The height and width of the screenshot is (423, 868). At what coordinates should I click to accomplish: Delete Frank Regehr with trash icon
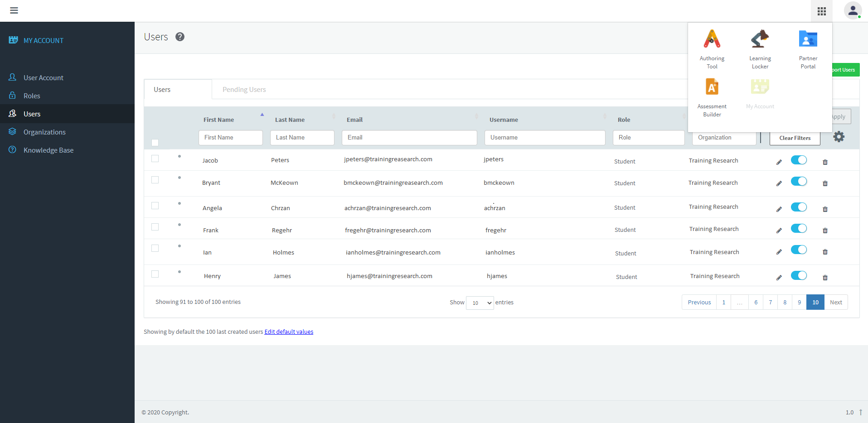point(825,231)
